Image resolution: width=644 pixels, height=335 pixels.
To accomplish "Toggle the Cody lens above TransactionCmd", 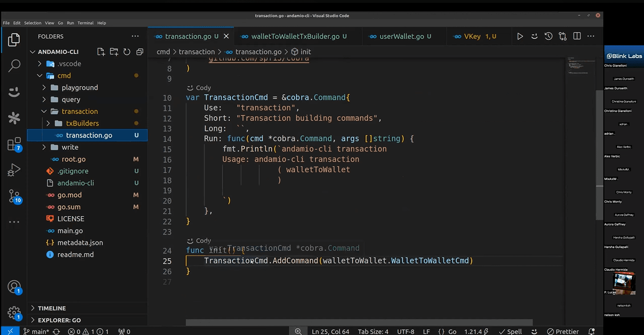I will (200, 88).
